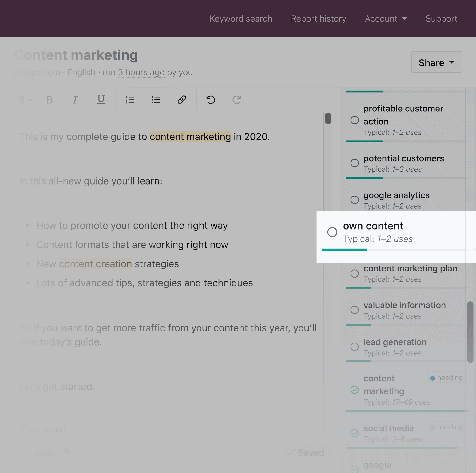Open the paragraph style dropdown
This screenshot has width=476, height=473.
(25, 100)
